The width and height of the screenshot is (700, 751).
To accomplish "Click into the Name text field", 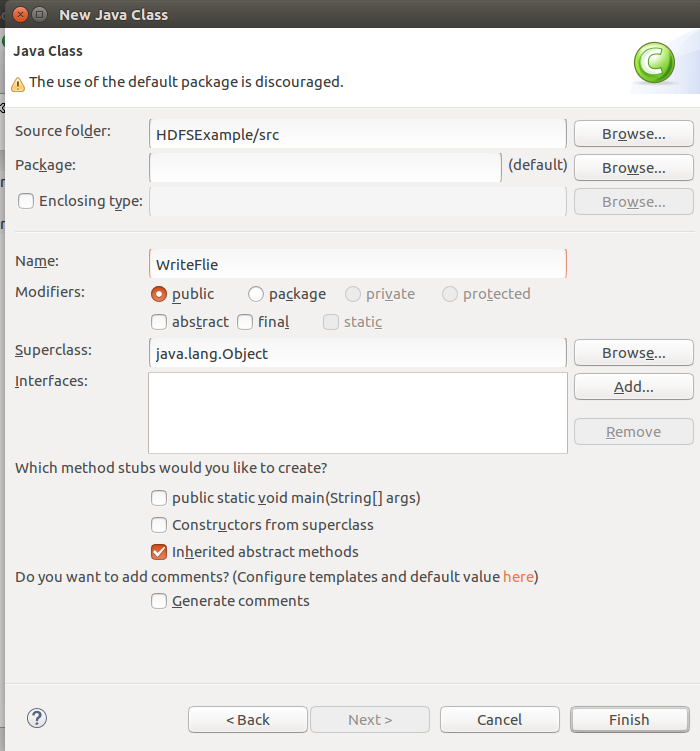I will pyautogui.click(x=357, y=264).
